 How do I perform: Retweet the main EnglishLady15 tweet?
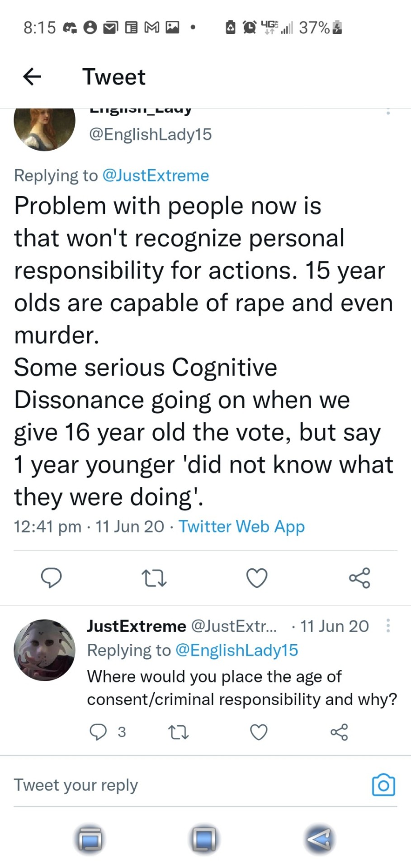(154, 578)
